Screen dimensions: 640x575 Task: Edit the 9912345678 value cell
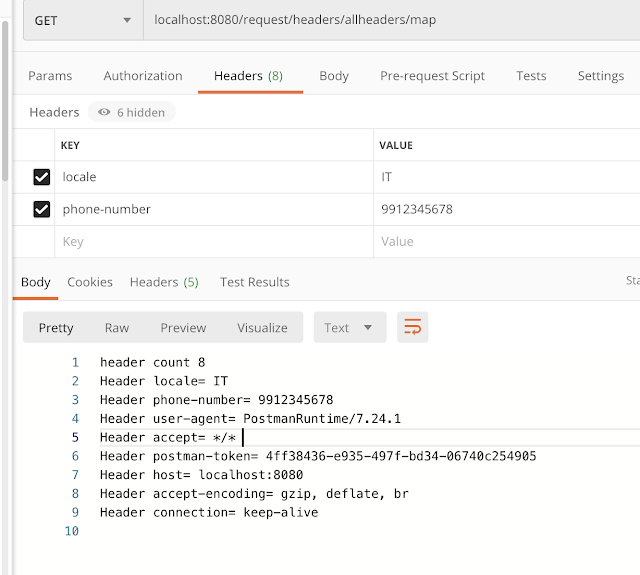[507, 209]
